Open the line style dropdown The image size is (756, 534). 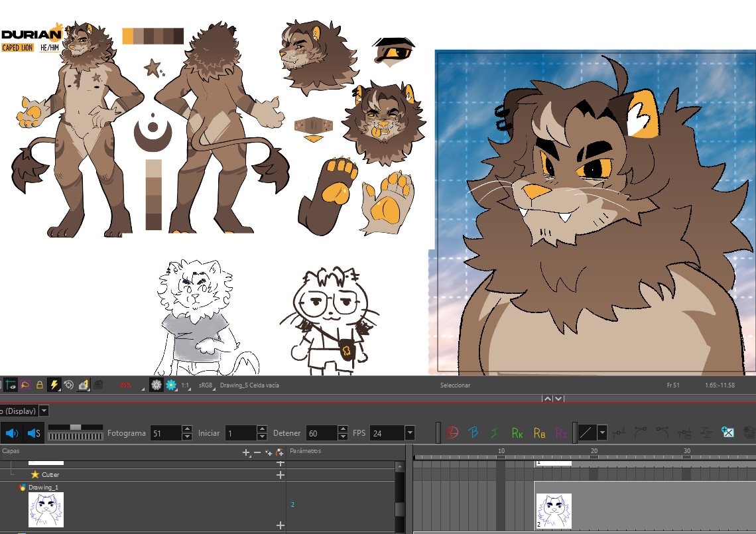pyautogui.click(x=601, y=433)
